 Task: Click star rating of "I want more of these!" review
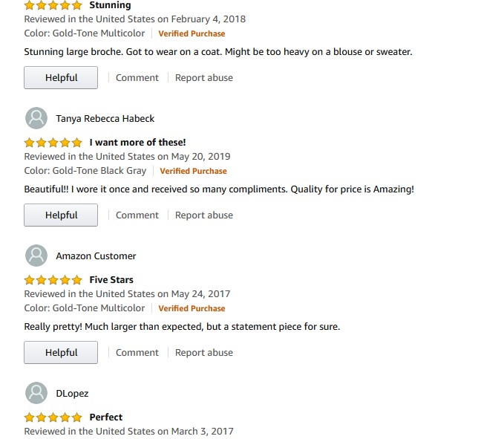[53, 143]
